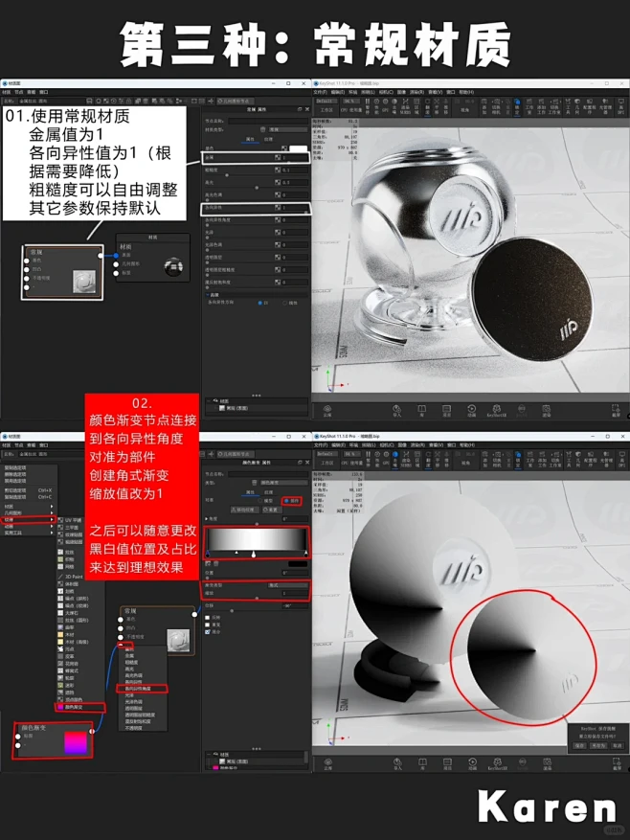Open the 材质类型 dropdown showing 常规
Viewport: 630px width, 840px height.
288,129
